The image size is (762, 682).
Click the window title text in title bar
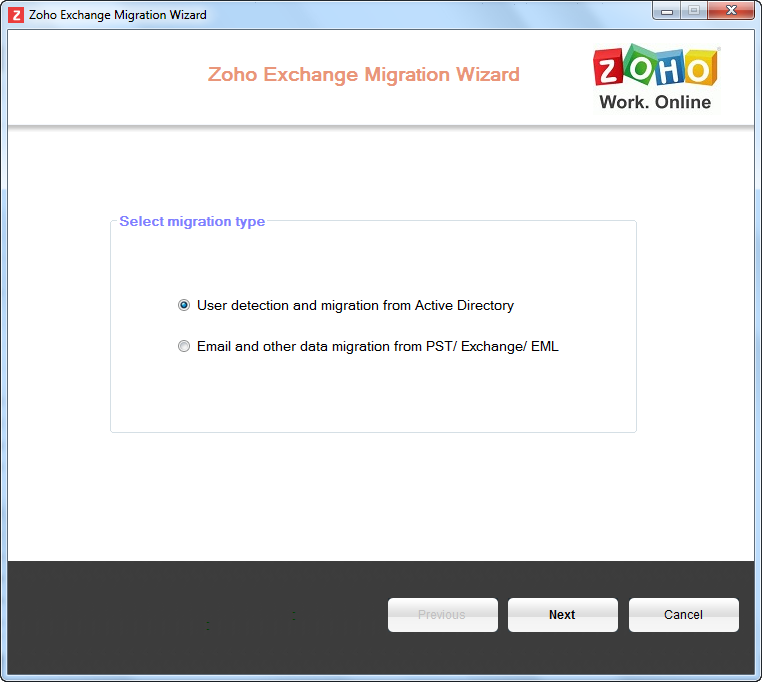pos(118,15)
